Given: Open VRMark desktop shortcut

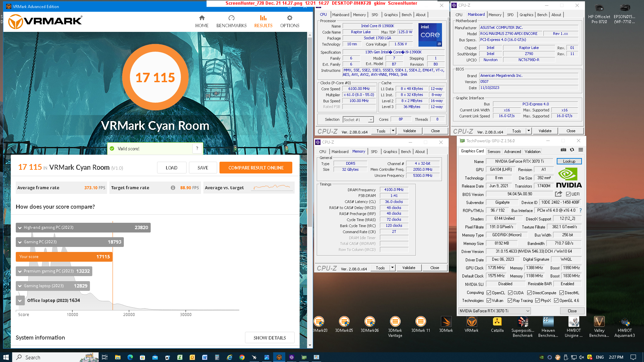Looking at the screenshot, I should coord(472,324).
